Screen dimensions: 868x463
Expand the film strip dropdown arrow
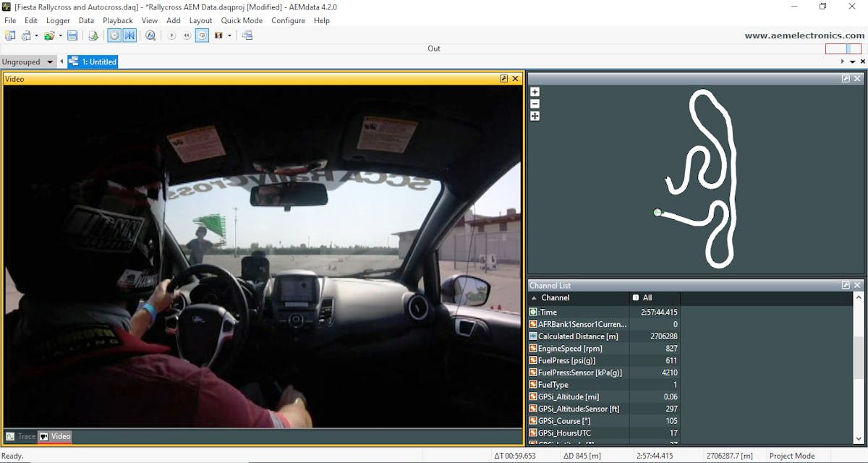[230, 35]
